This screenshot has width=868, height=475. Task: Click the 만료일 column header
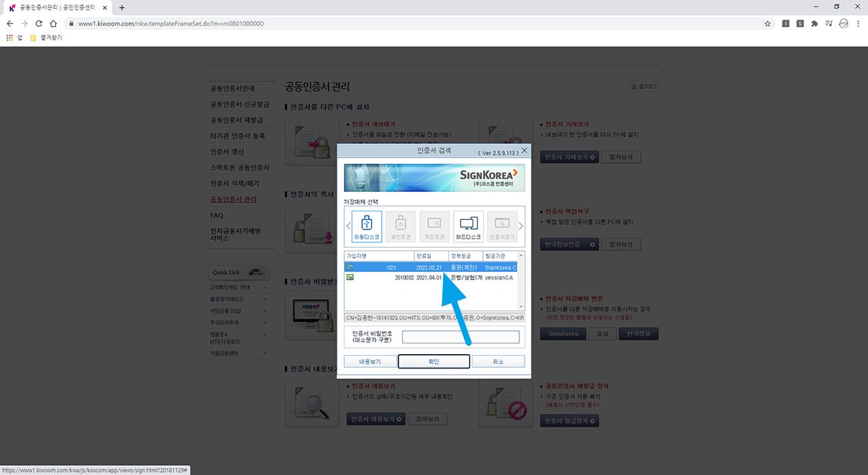431,256
